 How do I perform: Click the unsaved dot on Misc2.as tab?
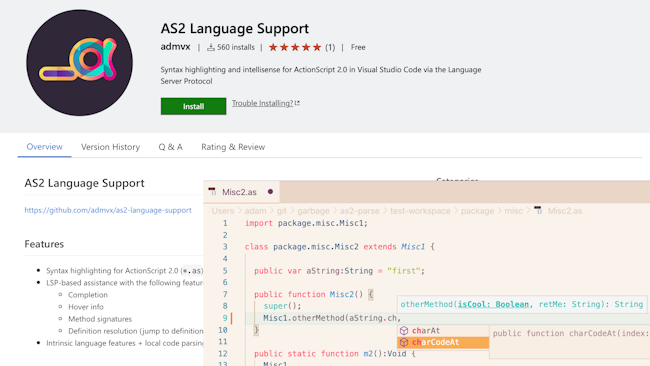point(270,191)
